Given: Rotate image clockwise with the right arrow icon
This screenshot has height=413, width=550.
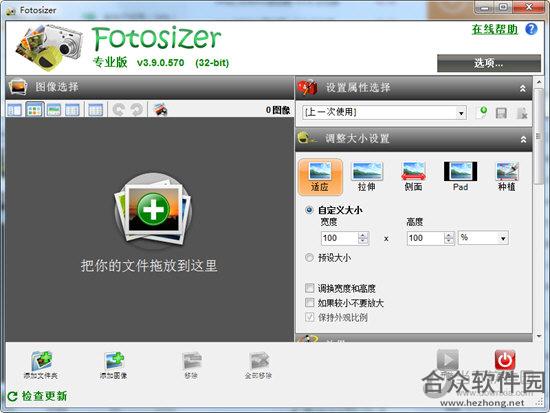Looking at the screenshot, I should tap(136, 110).
